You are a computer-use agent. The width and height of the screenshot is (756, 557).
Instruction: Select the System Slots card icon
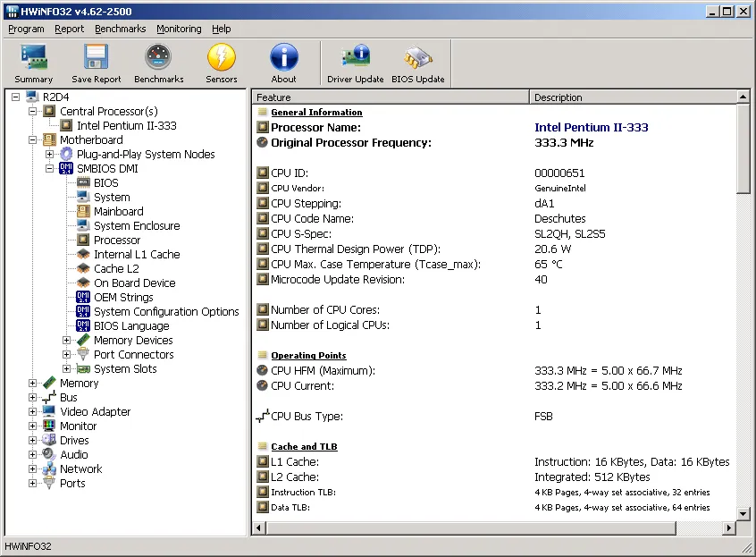[x=83, y=369]
